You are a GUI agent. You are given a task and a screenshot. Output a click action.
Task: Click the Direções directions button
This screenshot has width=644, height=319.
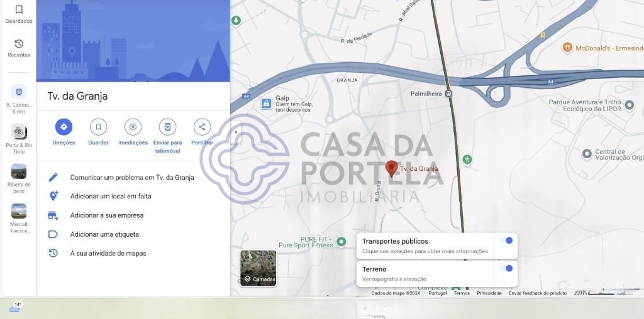point(64,127)
